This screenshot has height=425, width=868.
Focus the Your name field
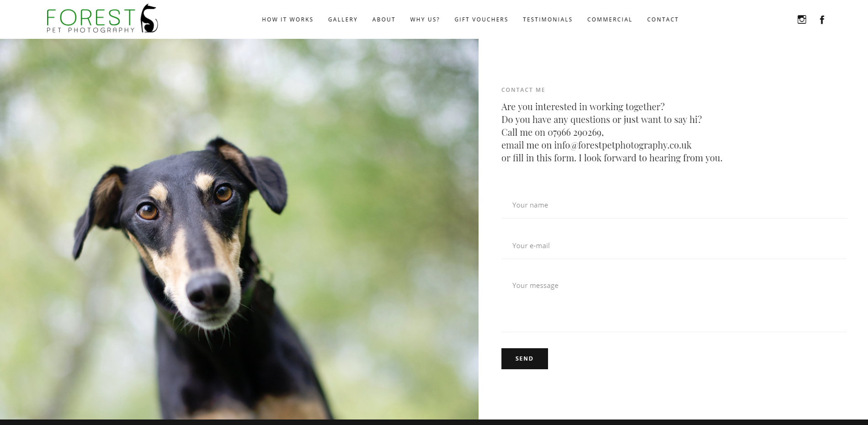click(674, 205)
